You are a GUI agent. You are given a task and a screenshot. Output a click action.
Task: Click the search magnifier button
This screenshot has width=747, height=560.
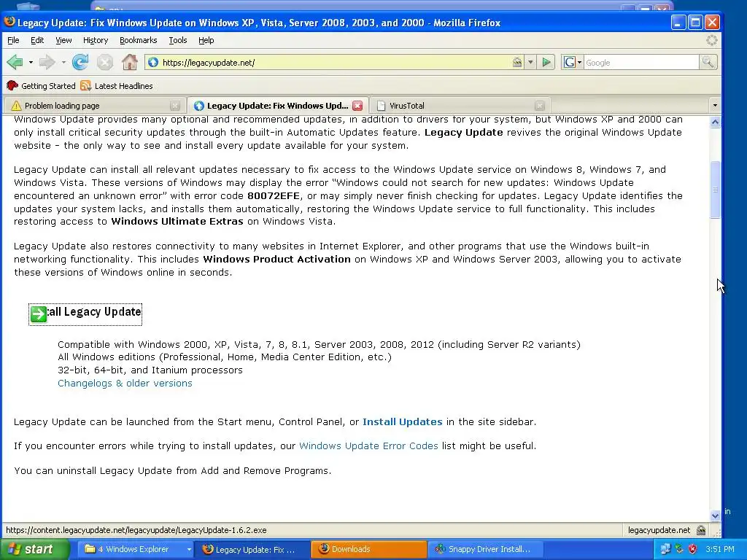coord(708,63)
